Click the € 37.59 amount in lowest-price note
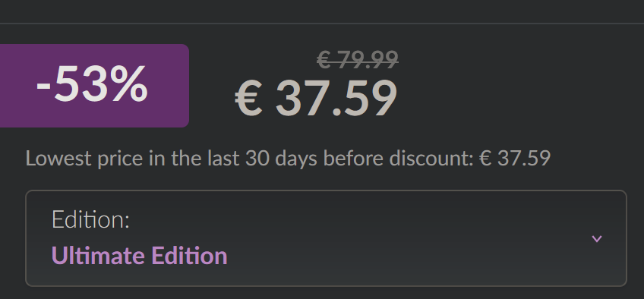The height and width of the screenshot is (299, 644). 515,159
